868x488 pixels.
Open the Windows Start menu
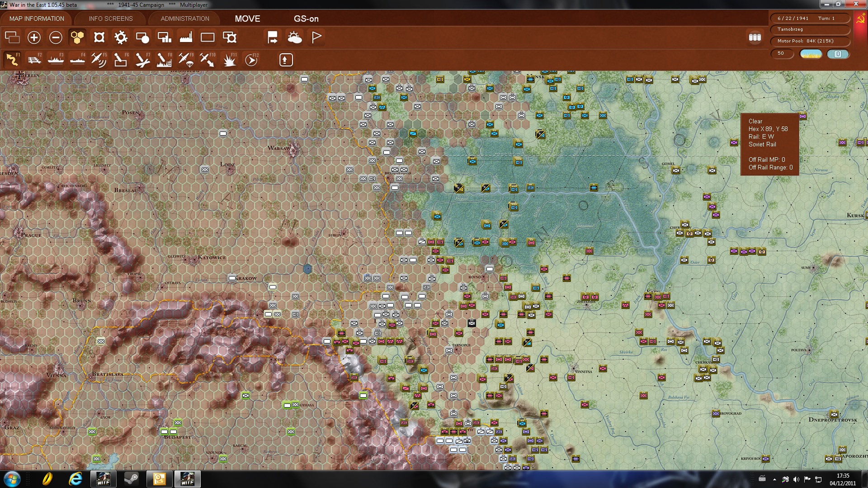click(12, 479)
